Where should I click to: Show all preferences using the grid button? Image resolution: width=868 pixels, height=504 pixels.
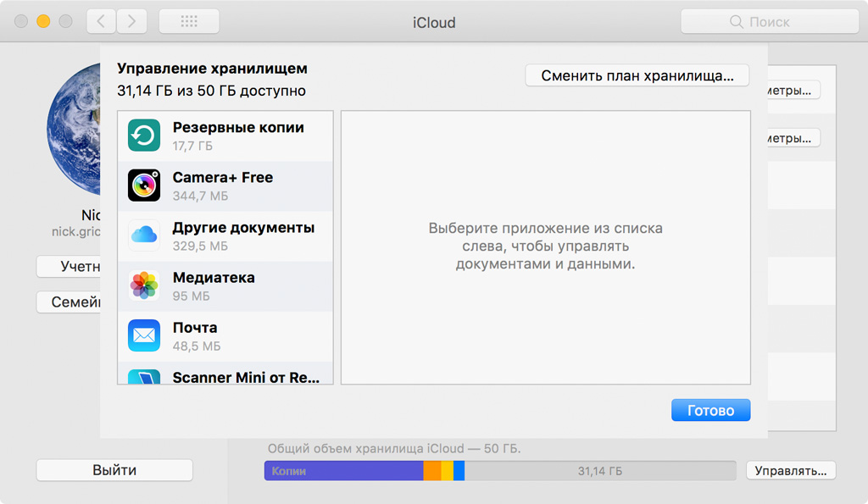189,21
